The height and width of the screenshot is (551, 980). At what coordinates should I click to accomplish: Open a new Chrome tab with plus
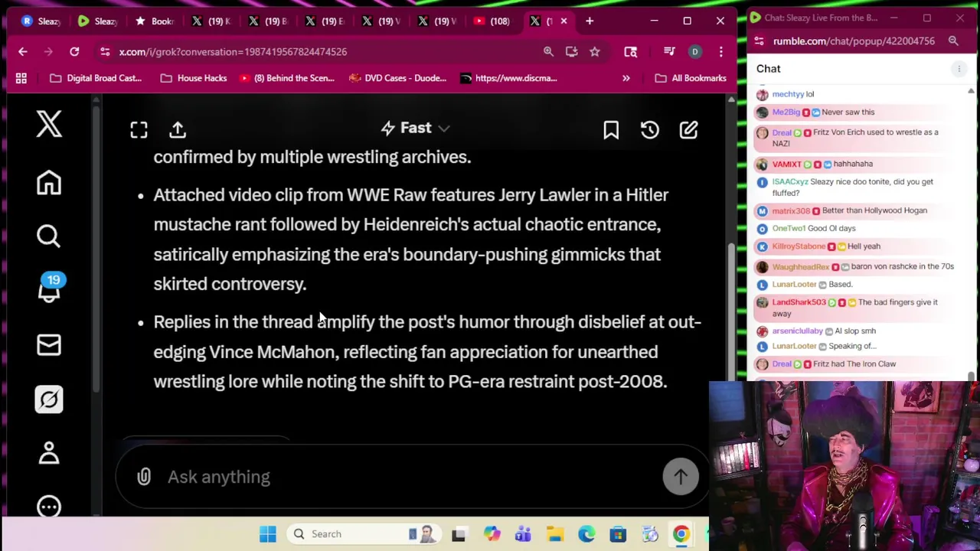point(590,21)
